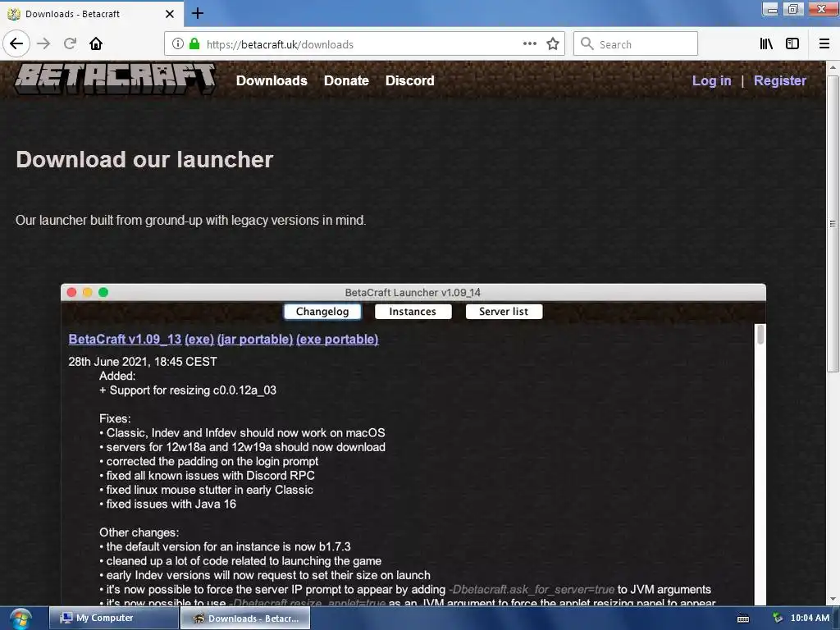Click the green zoom dot in launcher image
Image resolution: width=840 pixels, height=630 pixels.
click(x=103, y=292)
